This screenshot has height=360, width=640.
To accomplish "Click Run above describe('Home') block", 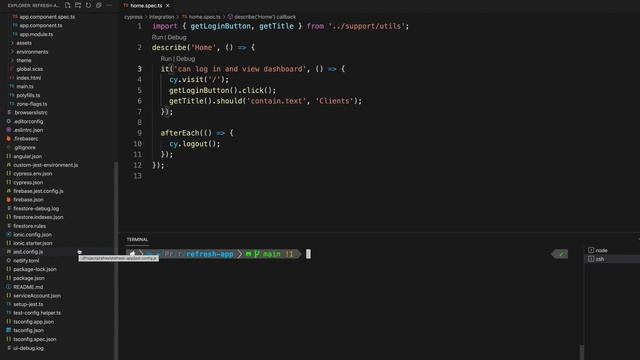I will (157, 37).
